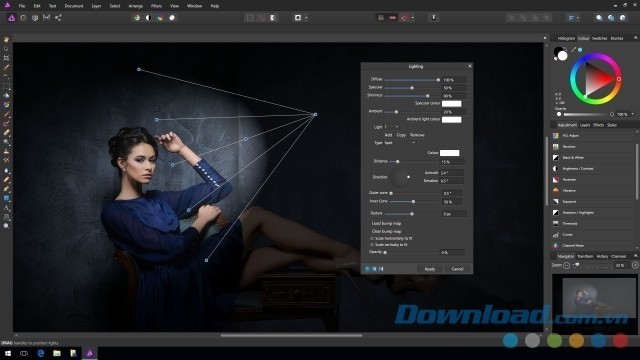
Task: Switch to the Histogram tab
Action: point(566,38)
